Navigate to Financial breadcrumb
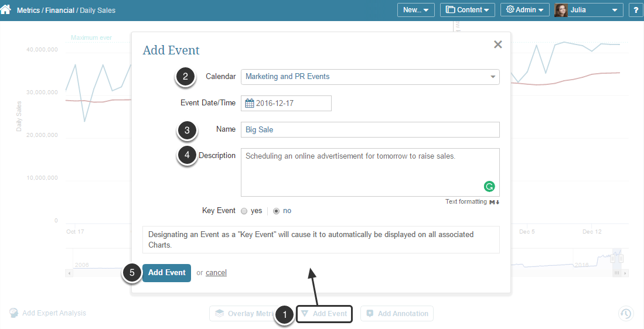Image resolution: width=644 pixels, height=329 pixels. [x=60, y=11]
